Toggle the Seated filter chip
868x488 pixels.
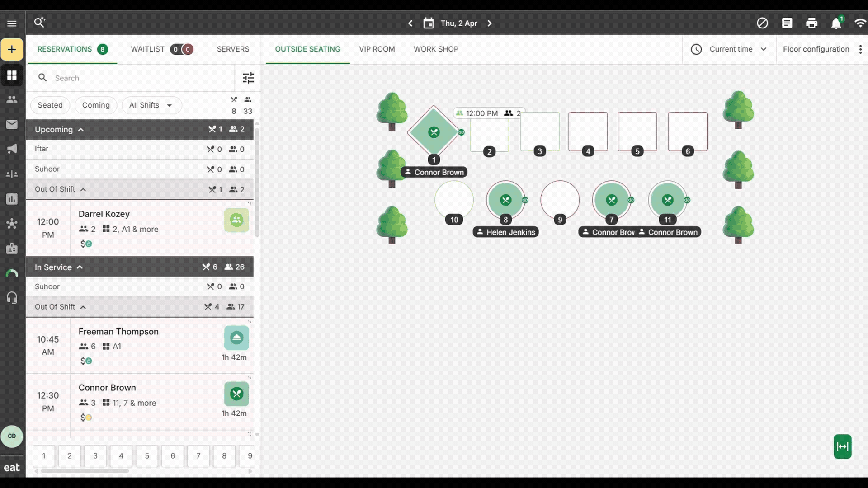50,105
